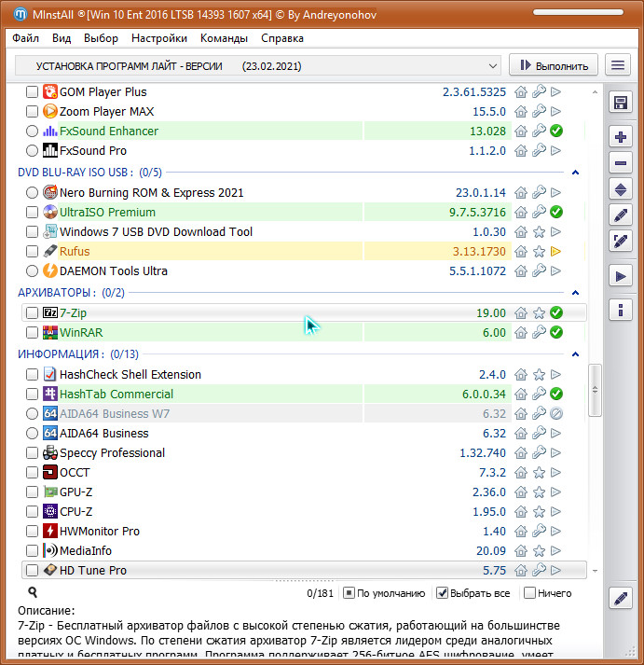This screenshot has width=644, height=665.
Task: Click key icon in Zoom Player MAX row
Action: (539, 111)
